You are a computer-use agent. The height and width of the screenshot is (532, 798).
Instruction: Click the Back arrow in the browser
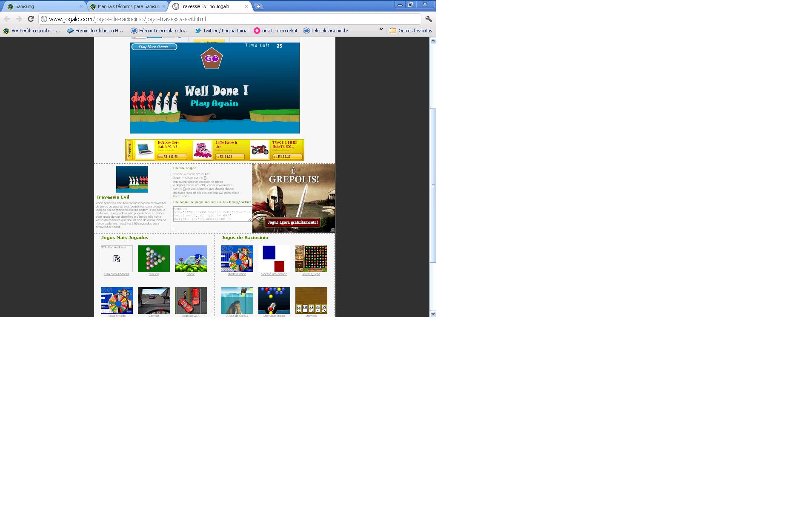point(7,19)
